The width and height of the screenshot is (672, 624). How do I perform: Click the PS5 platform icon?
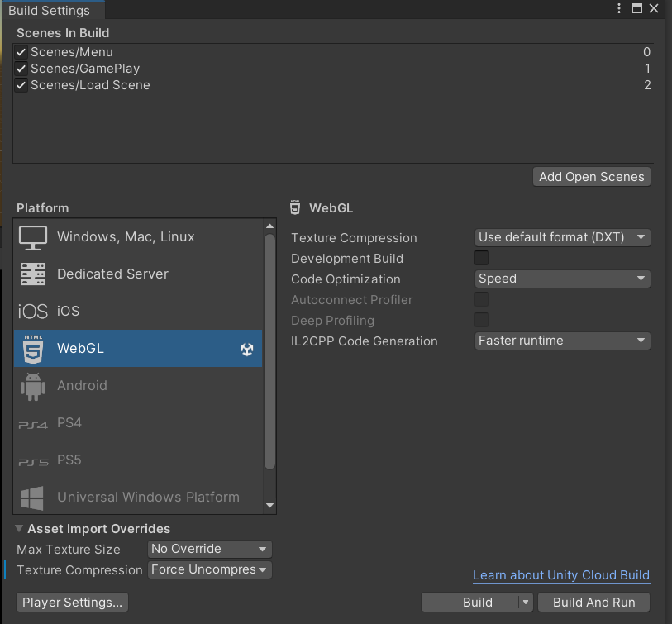[x=33, y=460]
